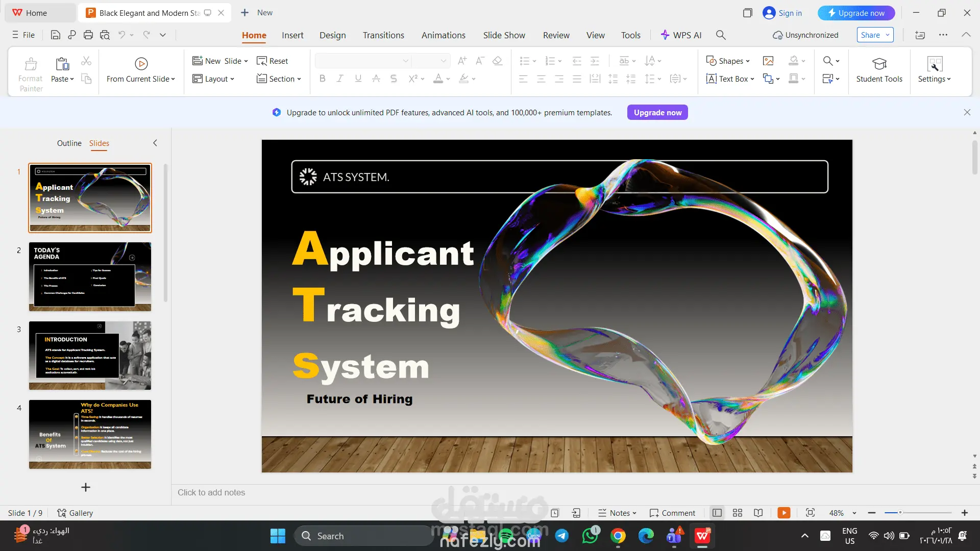The height and width of the screenshot is (551, 980).
Task: Click the Text Box tool icon
Action: pos(712,79)
